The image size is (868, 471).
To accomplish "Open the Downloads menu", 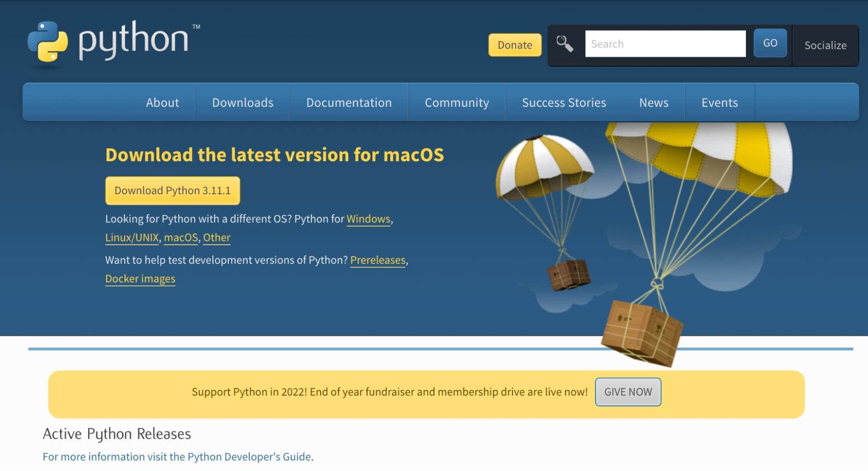I will pyautogui.click(x=243, y=103).
